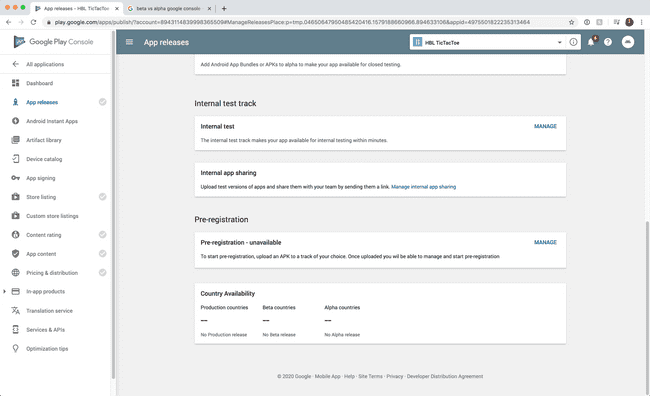
Task: Go to All applications
Action: (x=45, y=64)
